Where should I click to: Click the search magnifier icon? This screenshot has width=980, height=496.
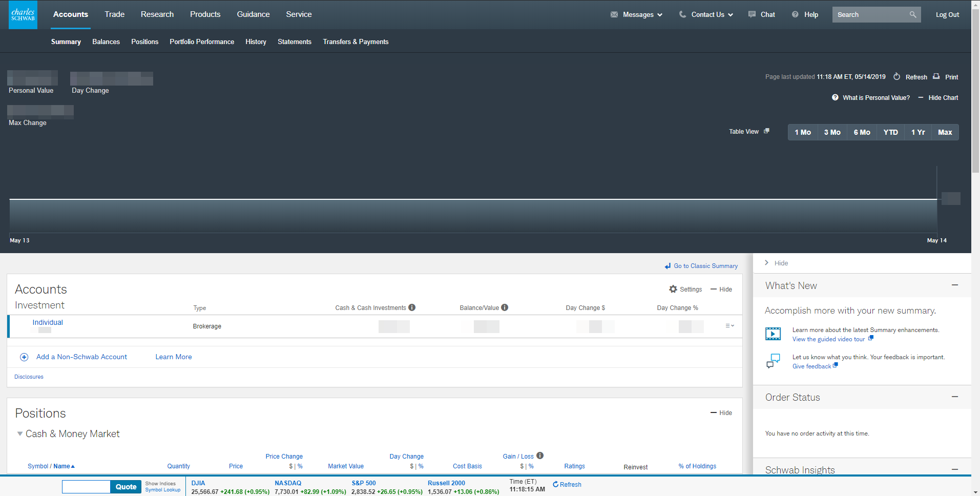912,14
